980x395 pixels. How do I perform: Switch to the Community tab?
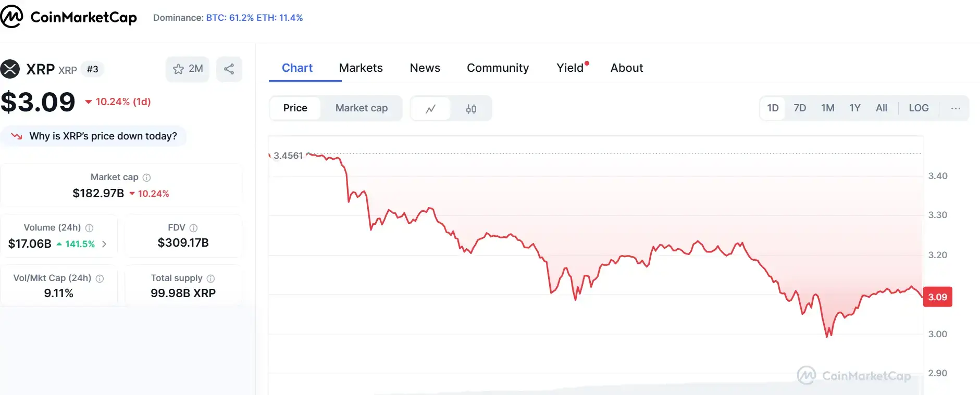pos(498,68)
